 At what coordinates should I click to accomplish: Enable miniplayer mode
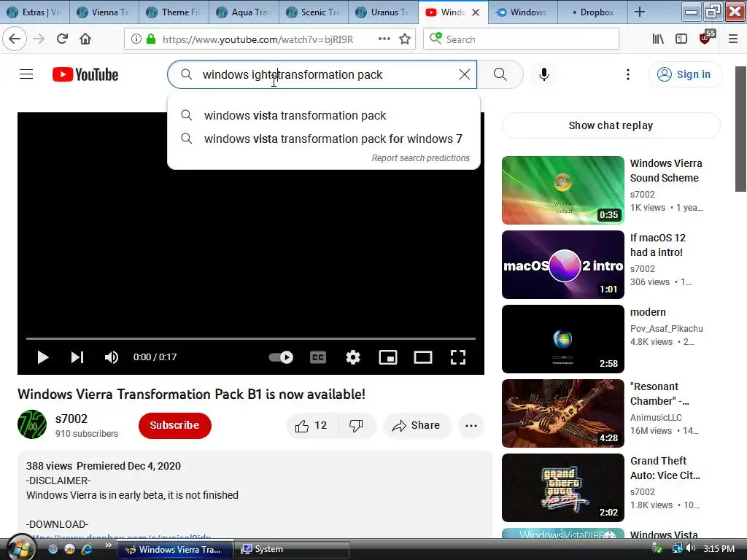[x=388, y=357]
